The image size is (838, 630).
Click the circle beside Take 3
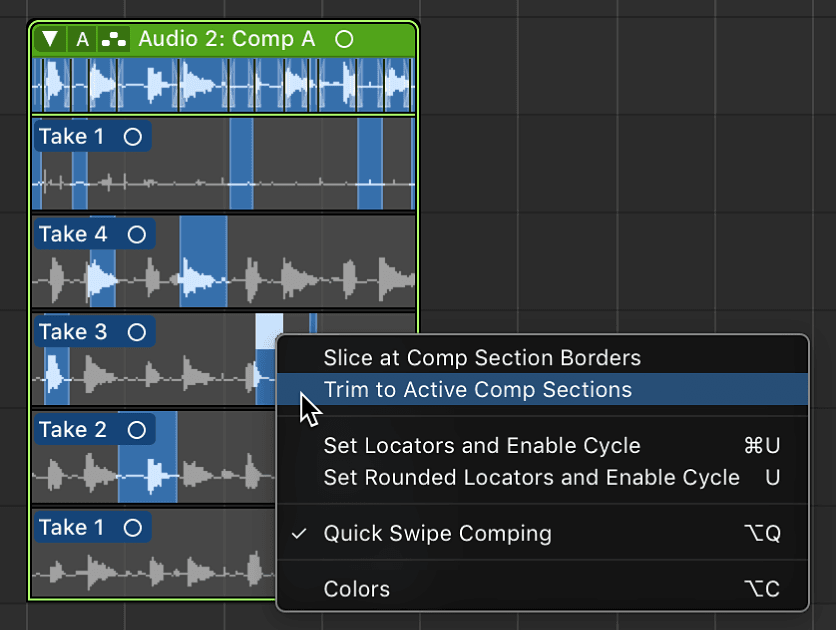coord(137,332)
